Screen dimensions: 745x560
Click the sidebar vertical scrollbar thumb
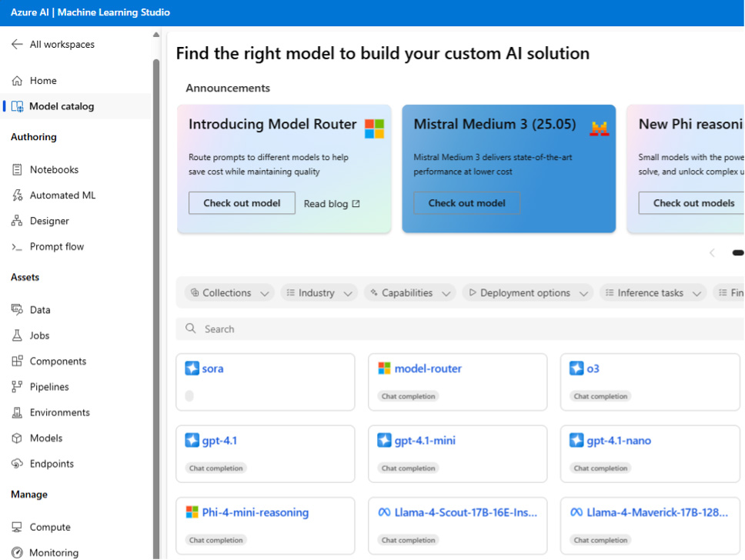click(155, 308)
